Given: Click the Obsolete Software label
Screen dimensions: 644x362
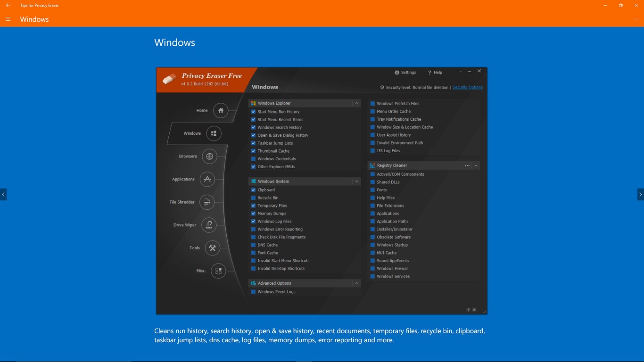Looking at the screenshot, I should coord(394,237).
